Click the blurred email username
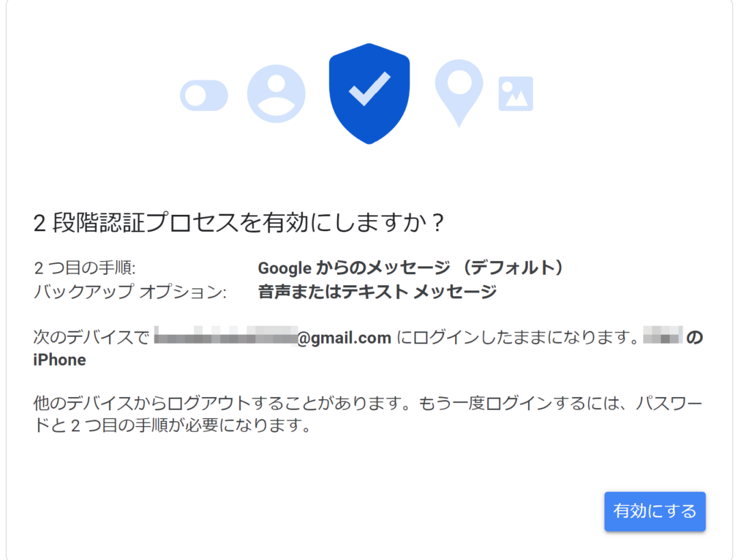Viewport: 749px width, 560px height. point(225,338)
